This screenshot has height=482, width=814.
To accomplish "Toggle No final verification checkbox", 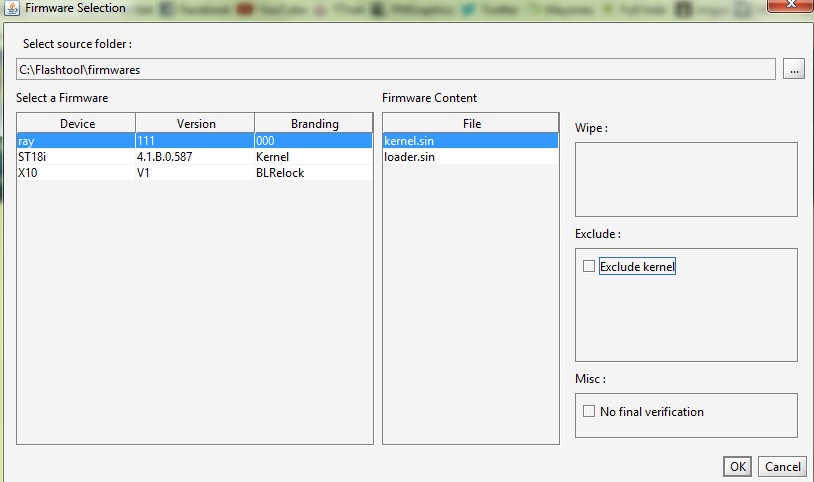I will click(x=589, y=411).
